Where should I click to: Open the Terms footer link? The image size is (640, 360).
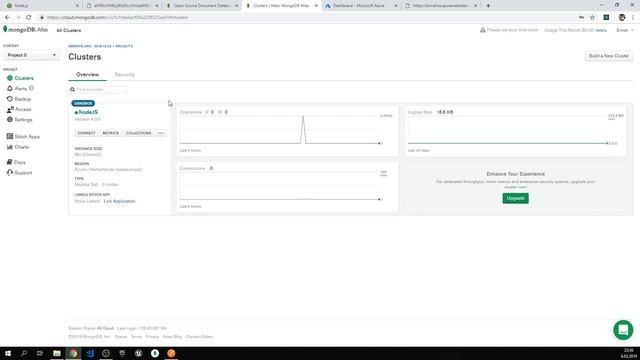[136, 337]
